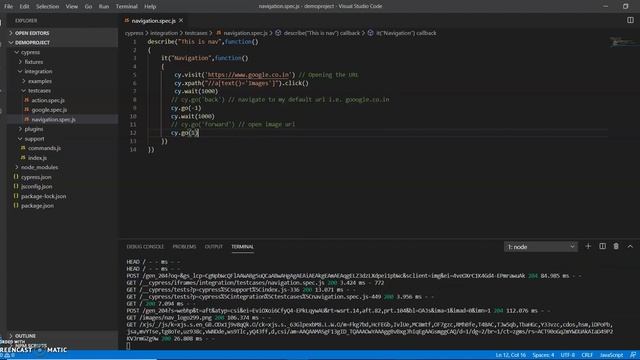Split the terminal panel
640x360 pixels.
point(602,246)
